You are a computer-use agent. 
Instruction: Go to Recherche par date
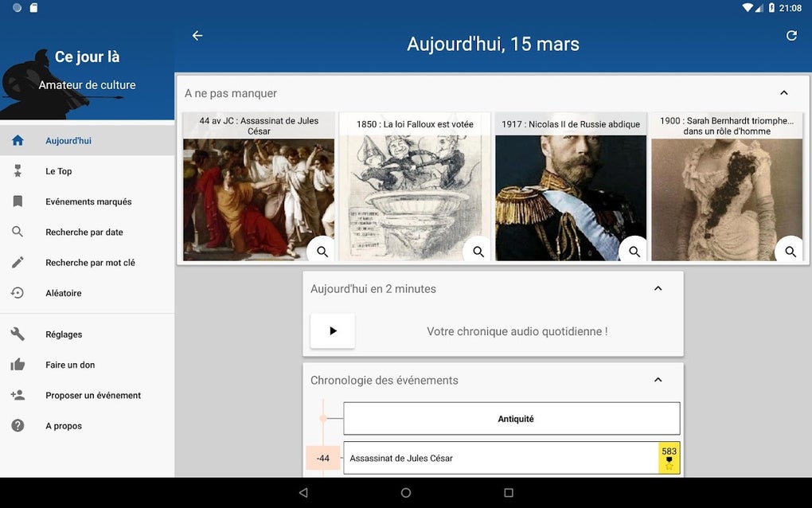click(87, 232)
